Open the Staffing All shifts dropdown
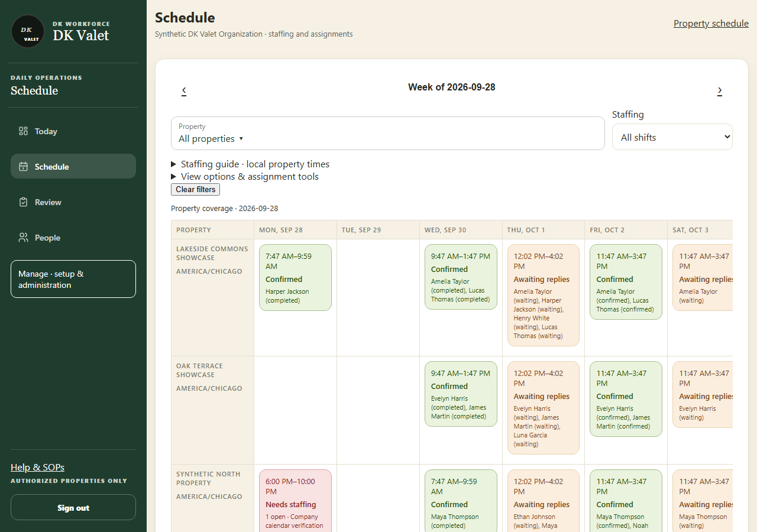Image resolution: width=757 pixels, height=532 pixels. (x=672, y=137)
